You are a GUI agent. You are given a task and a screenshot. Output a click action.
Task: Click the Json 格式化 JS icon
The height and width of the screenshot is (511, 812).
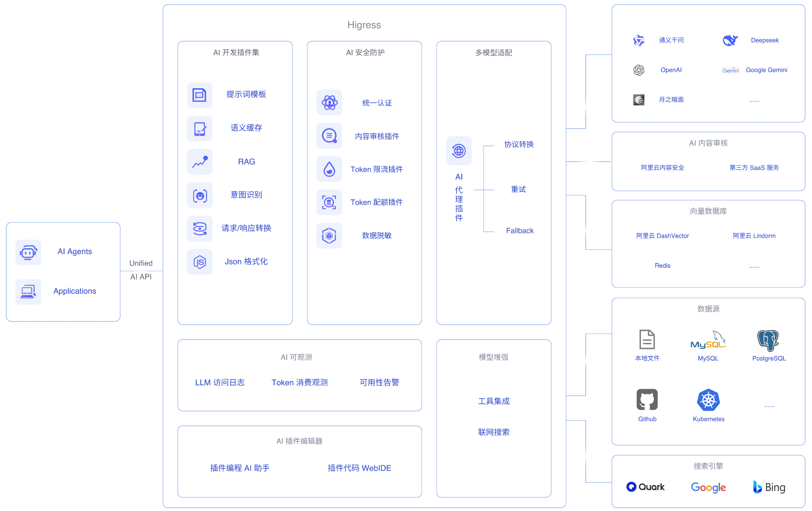[200, 262]
